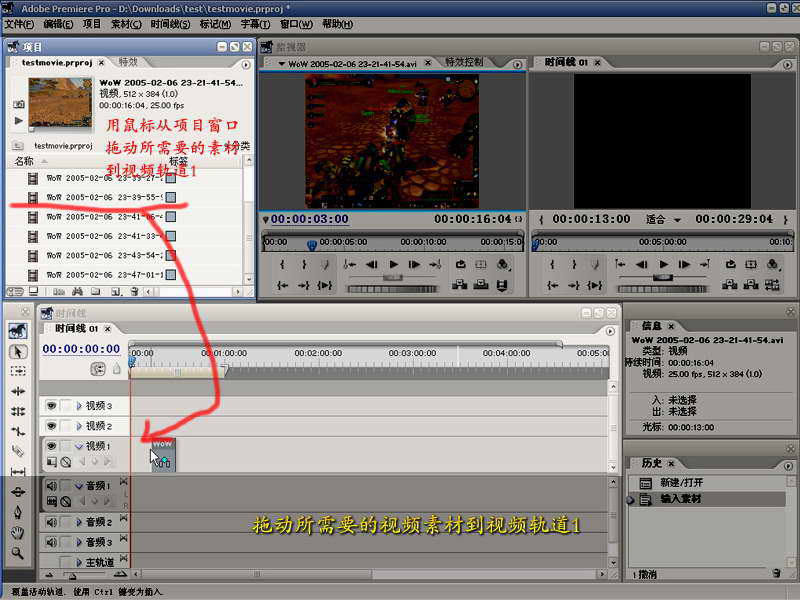Select the Track Select tool
Screen dimensions: 800x600
coord(18,371)
